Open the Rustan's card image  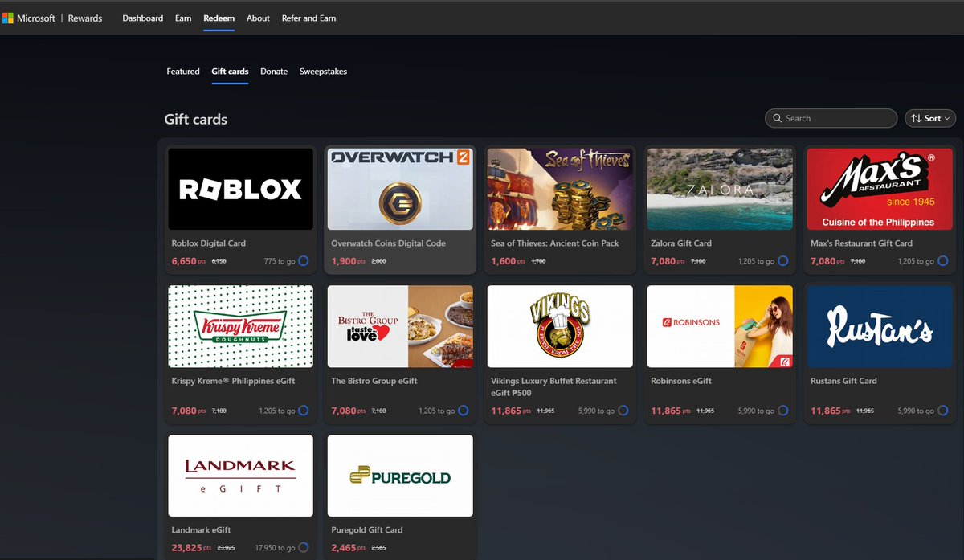coord(880,326)
